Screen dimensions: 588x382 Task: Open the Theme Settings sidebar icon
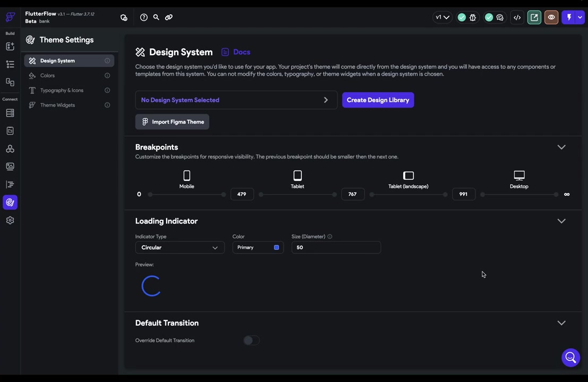coord(10,203)
